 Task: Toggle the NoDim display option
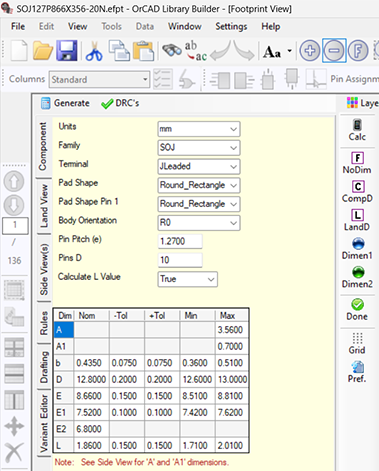point(357,163)
